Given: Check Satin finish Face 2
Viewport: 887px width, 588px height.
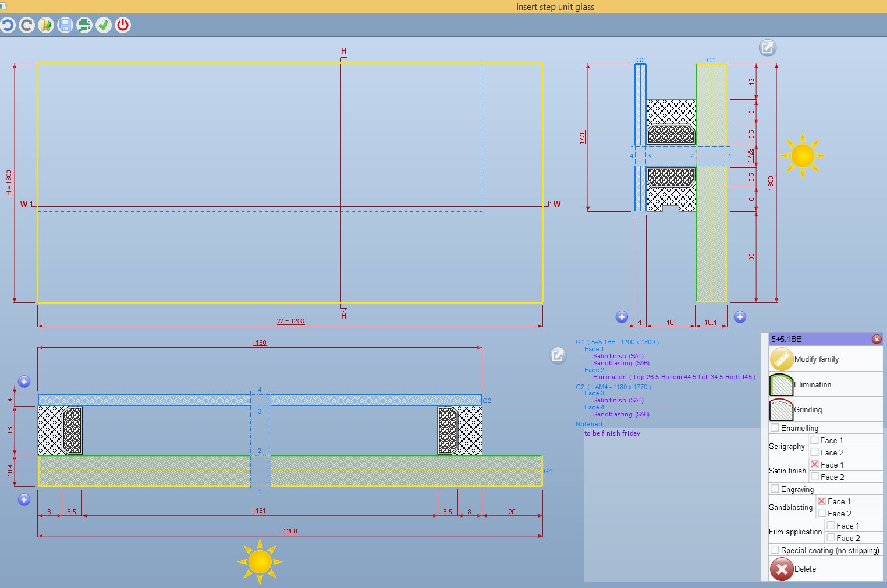Looking at the screenshot, I should (814, 476).
